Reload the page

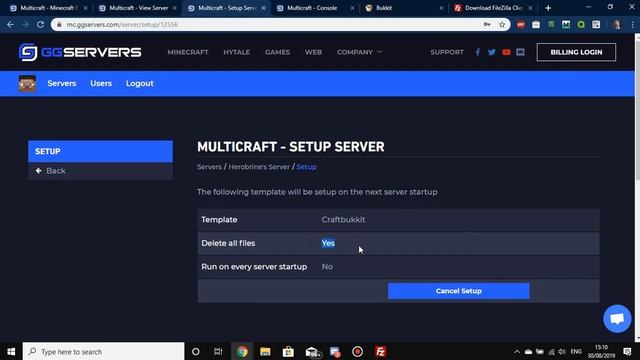coord(40,24)
